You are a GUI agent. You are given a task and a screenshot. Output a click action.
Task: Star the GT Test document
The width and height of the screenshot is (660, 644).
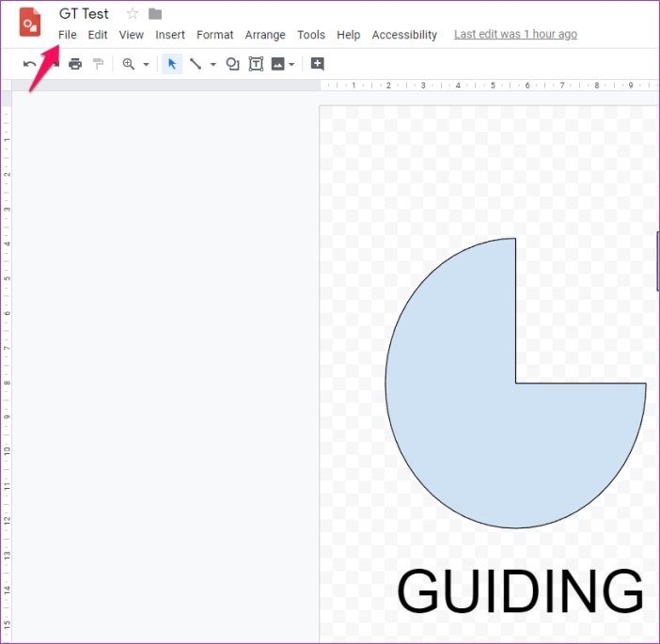tap(133, 14)
